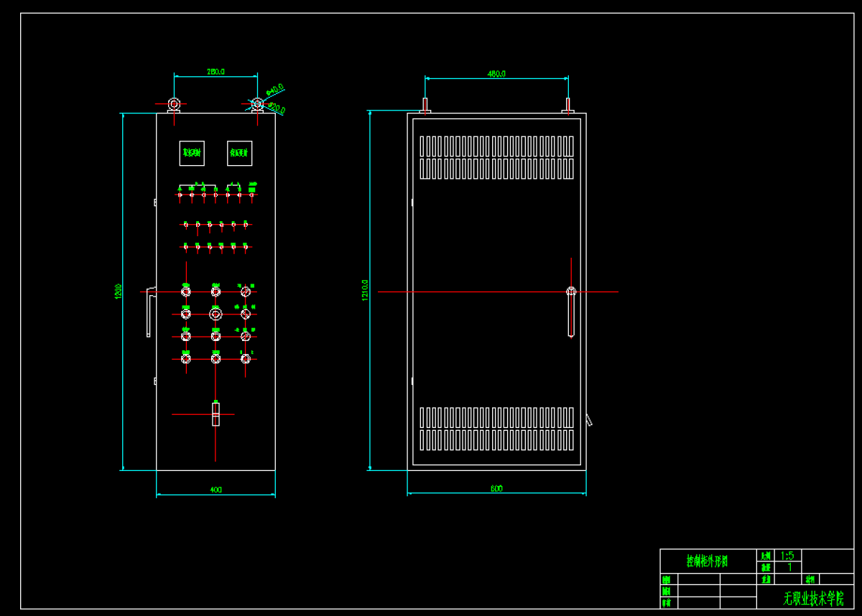
Task: Select the 600 width dimension below side view
Action: pyautogui.click(x=496, y=489)
